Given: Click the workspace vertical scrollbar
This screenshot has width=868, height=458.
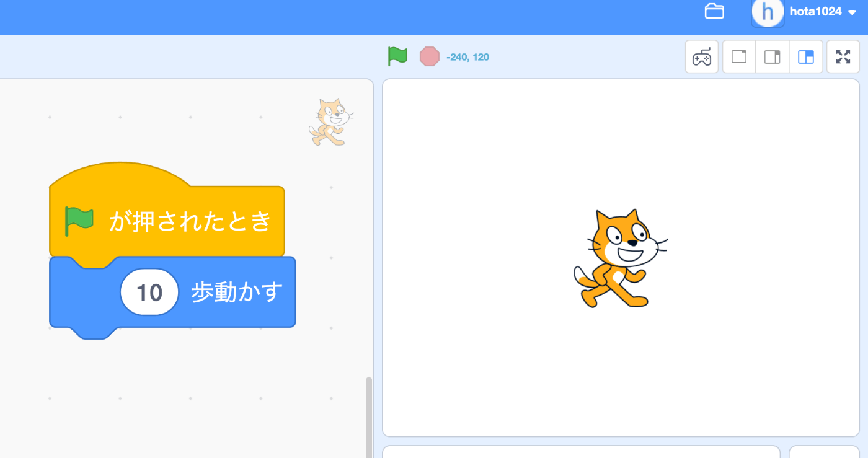Looking at the screenshot, I should coord(369,417).
